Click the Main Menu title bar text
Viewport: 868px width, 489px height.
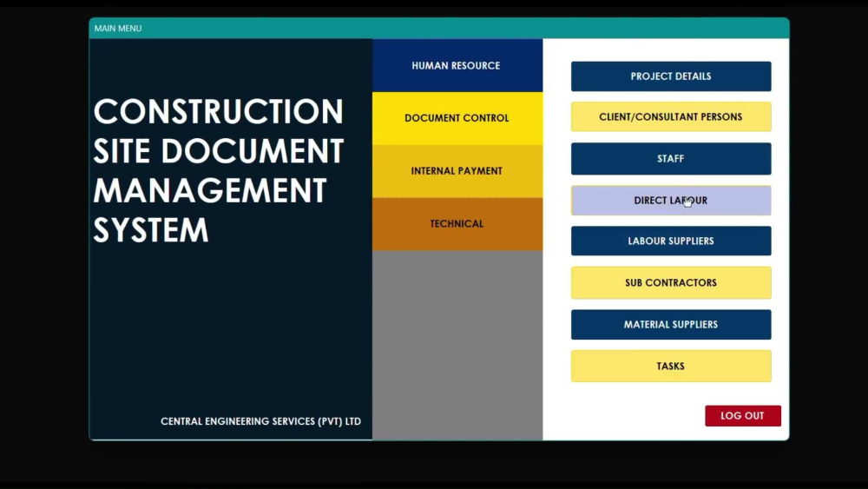[118, 29]
